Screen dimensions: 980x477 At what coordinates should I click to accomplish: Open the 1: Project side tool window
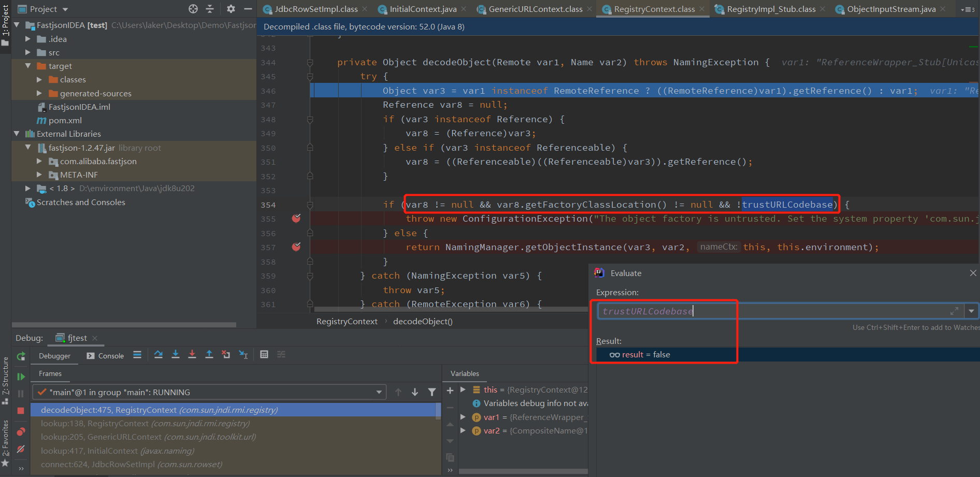(x=5, y=25)
